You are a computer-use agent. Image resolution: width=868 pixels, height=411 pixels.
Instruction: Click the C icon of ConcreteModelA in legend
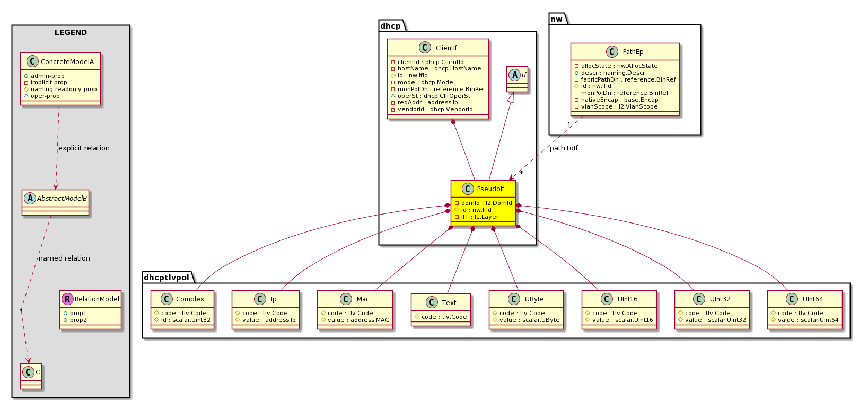point(32,61)
